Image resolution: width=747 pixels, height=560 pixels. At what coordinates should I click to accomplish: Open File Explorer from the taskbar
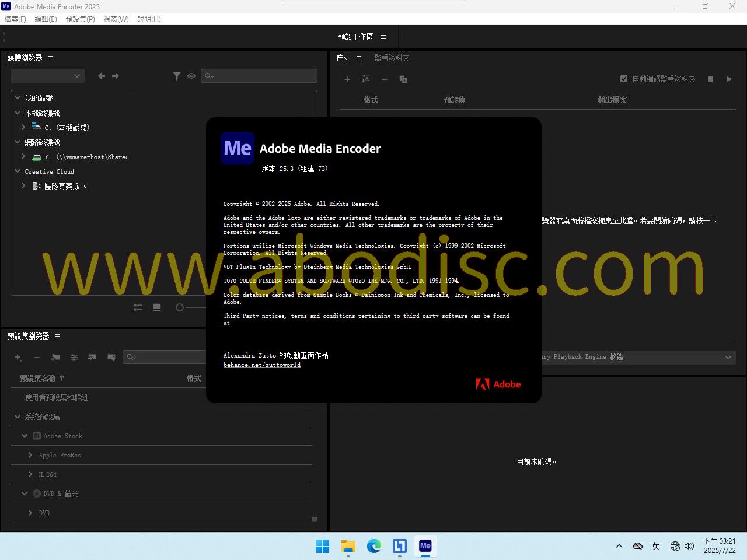348,546
